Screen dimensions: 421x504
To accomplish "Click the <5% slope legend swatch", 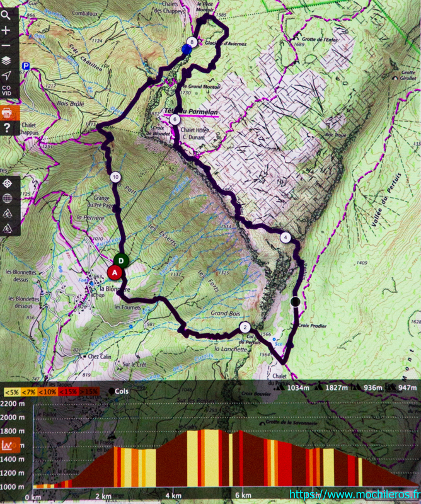I will pos(12,392).
